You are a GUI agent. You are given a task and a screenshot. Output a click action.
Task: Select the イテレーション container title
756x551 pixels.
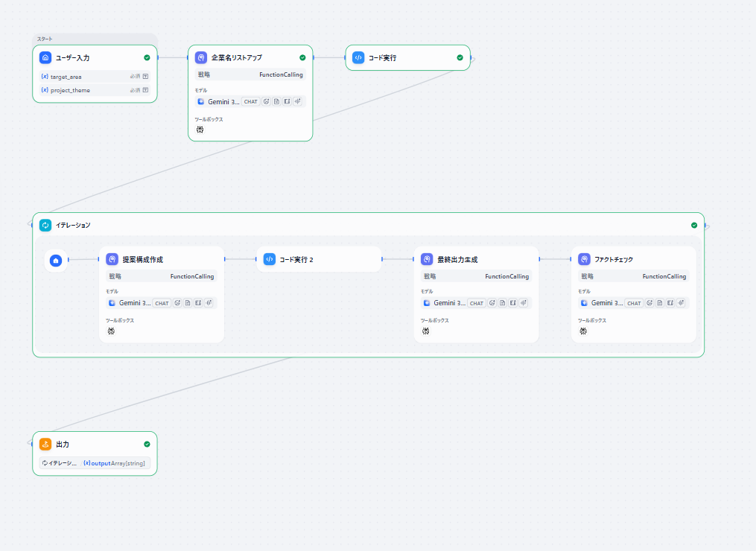73,225
